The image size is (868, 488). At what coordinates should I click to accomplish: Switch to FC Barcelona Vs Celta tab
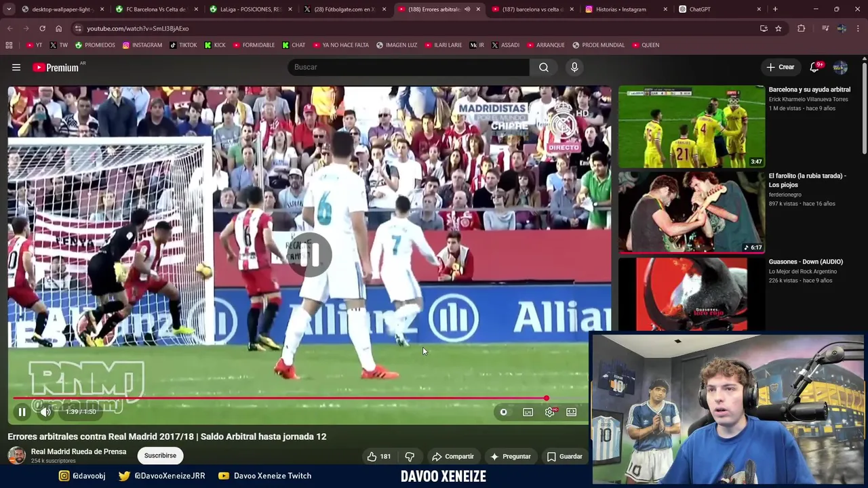(x=157, y=9)
